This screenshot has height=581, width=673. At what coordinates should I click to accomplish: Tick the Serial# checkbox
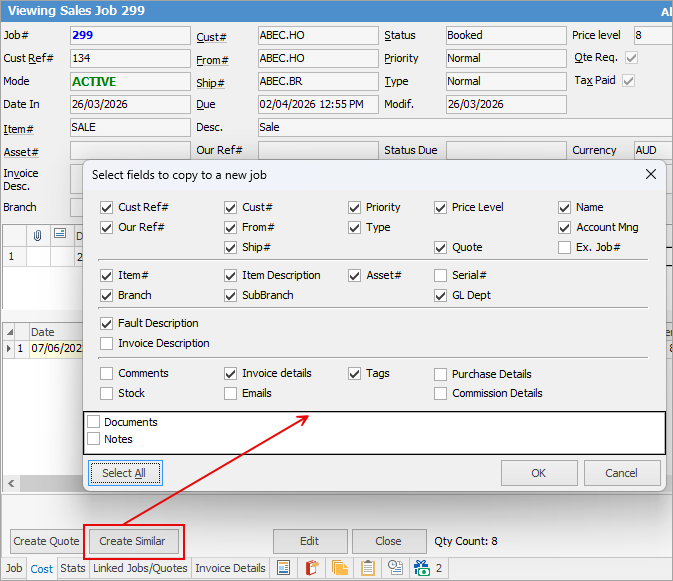tap(442, 275)
